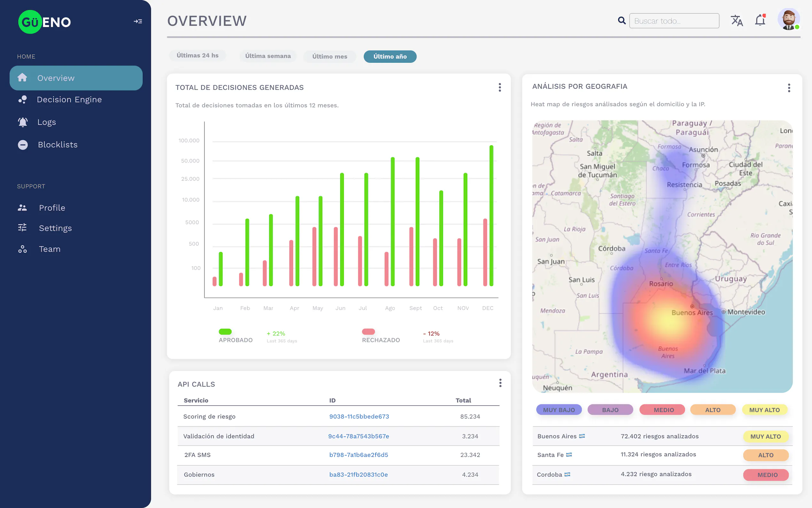Click the search magnifier icon
Image resolution: width=812 pixels, height=508 pixels.
(x=622, y=20)
